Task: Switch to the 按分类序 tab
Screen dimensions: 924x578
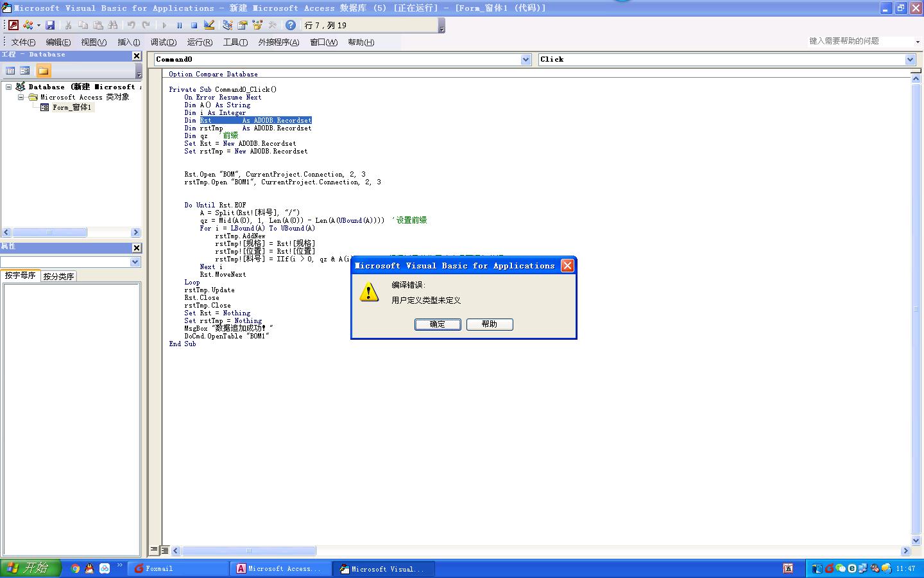Action: (59, 276)
